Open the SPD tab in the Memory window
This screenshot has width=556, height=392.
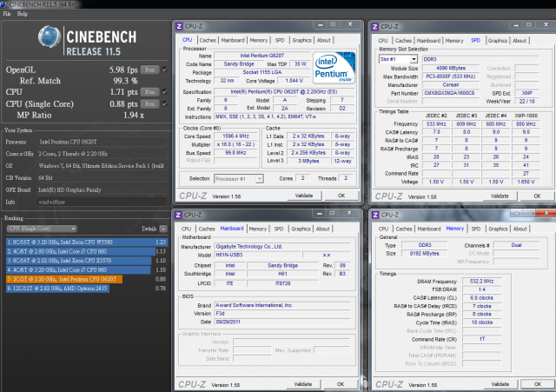[x=476, y=229]
